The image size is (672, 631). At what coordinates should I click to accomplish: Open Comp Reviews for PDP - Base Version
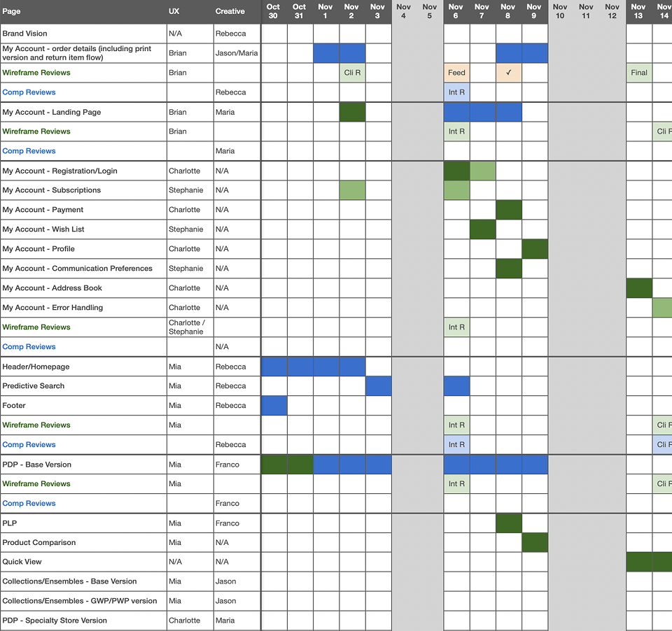[29, 503]
